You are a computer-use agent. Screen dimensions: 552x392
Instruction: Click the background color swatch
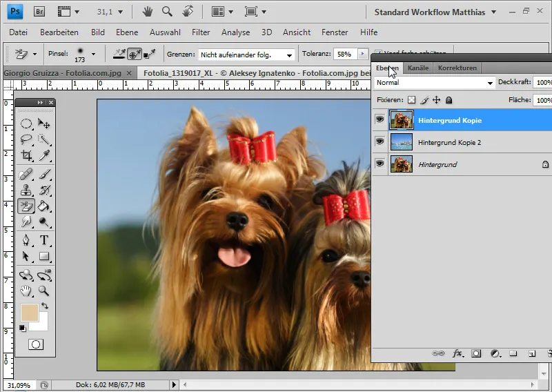[x=41, y=324]
